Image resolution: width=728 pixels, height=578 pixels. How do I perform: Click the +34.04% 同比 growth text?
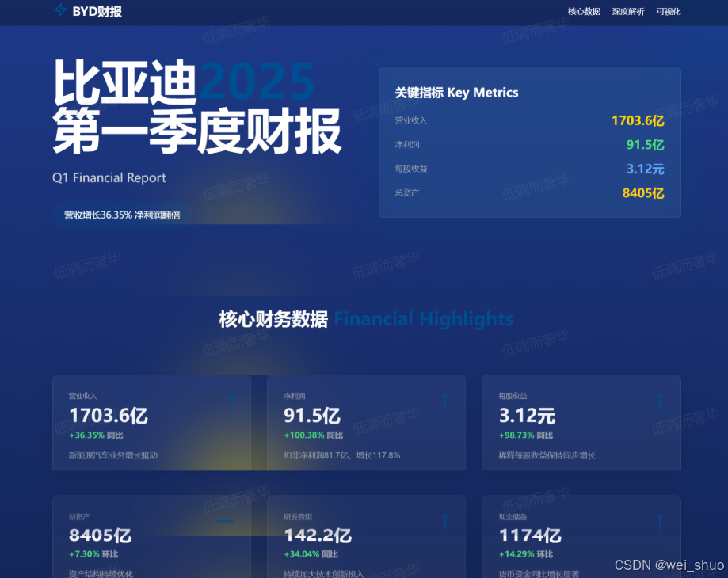(x=311, y=554)
